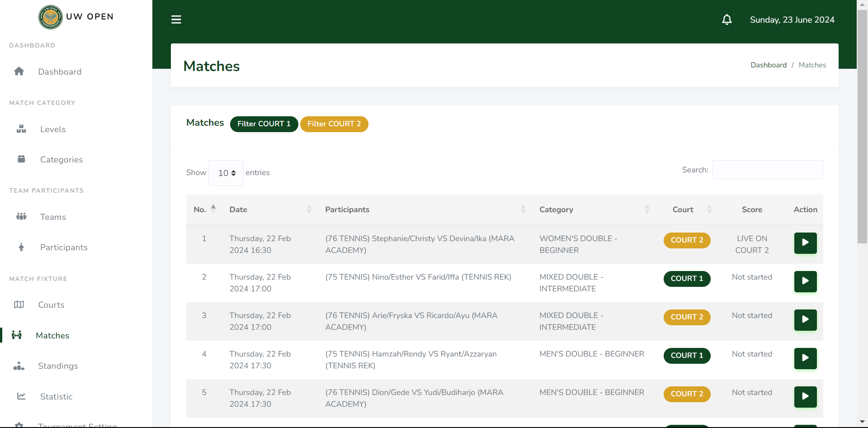Screen dimensions: 868x428
Task: Open Dashboard in the sidebar menu
Action: [x=60, y=71]
